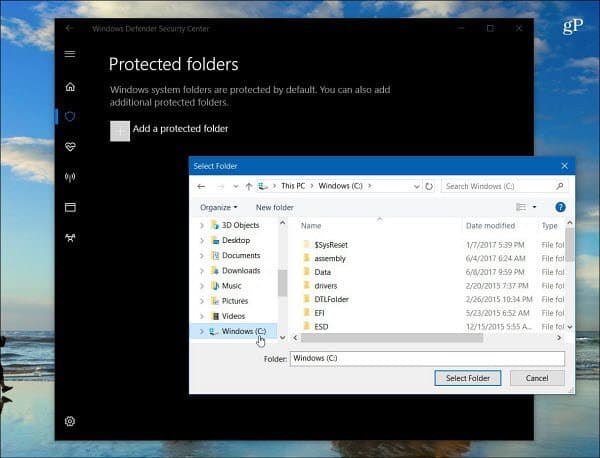Select Videos in navigation tree
Image resolution: width=600 pixels, height=458 pixels.
[x=233, y=316]
